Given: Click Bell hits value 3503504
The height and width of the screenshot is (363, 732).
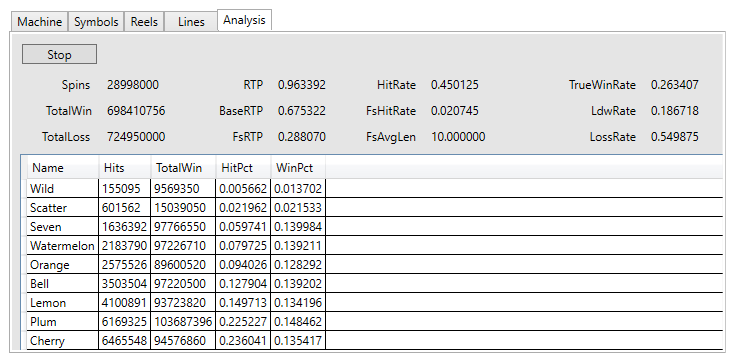Looking at the screenshot, I should click(125, 284).
